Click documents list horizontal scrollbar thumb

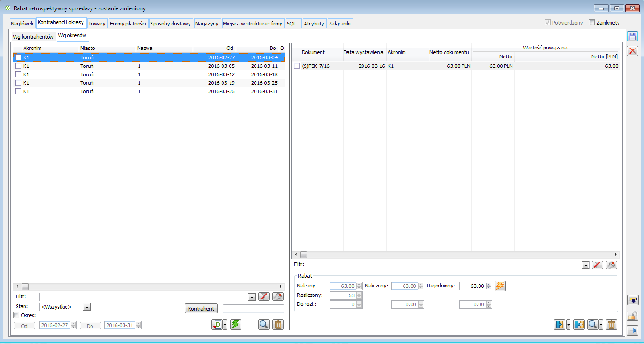304,254
